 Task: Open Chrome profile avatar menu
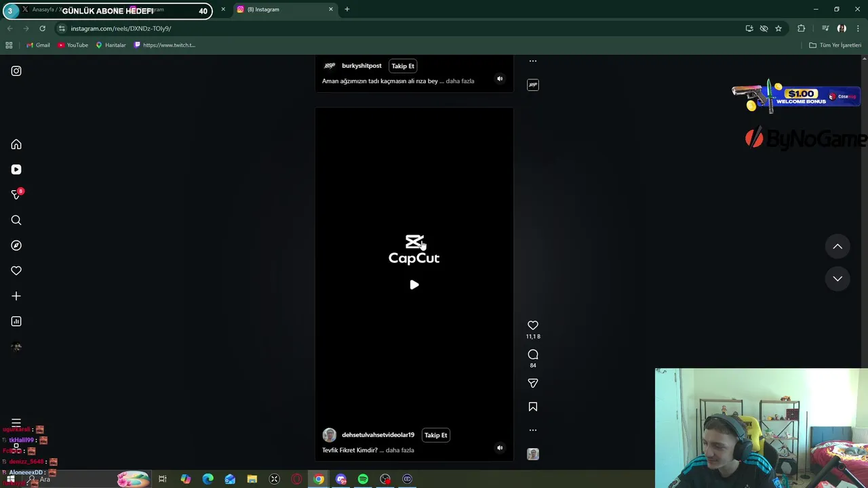842,28
